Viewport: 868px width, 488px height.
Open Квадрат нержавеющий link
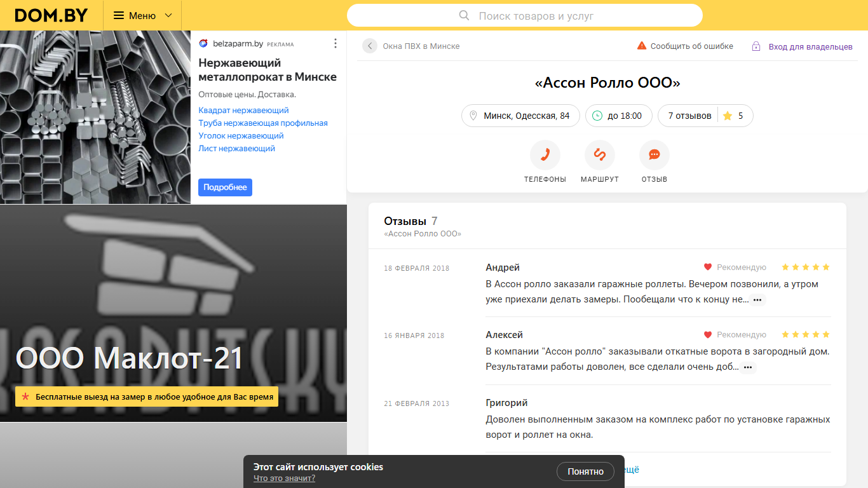pyautogui.click(x=243, y=111)
